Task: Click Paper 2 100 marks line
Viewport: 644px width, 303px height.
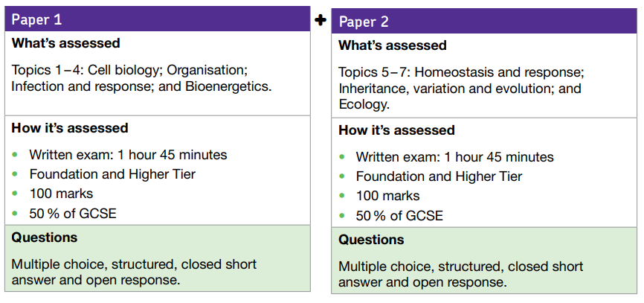Action: pos(387,196)
